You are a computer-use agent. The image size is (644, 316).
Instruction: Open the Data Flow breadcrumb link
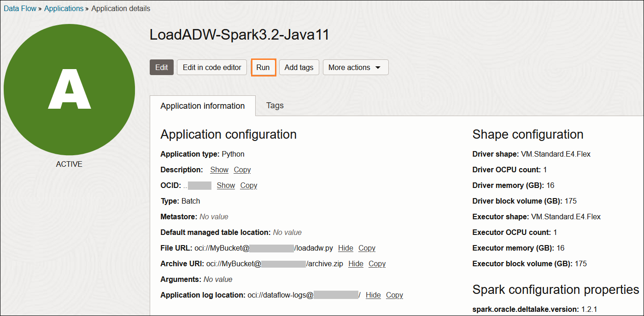[x=20, y=9]
